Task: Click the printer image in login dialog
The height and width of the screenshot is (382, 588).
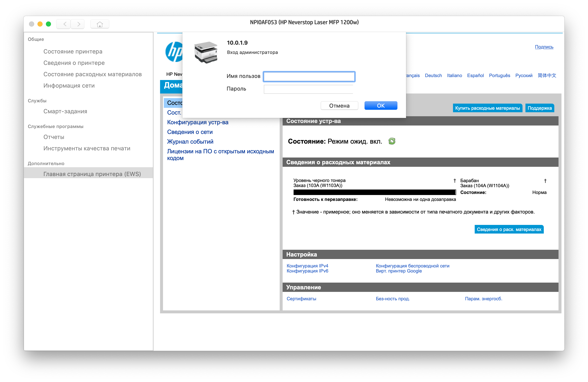Action: click(206, 53)
